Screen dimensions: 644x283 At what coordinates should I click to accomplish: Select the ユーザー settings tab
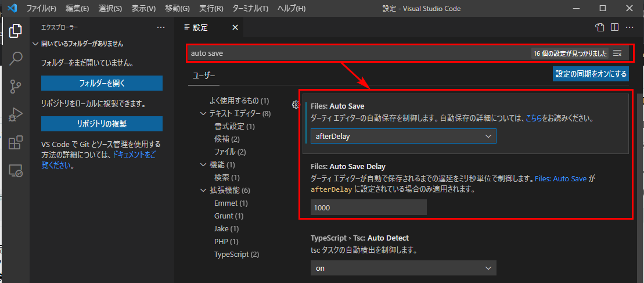pyautogui.click(x=204, y=75)
